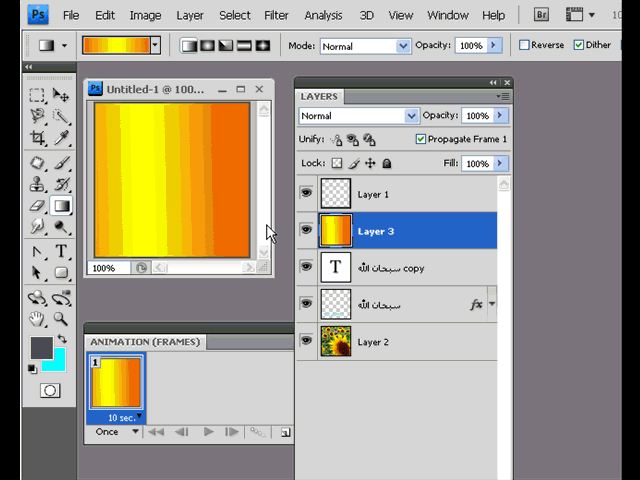Screen dimensions: 640x480
Task: Open the Layer menu
Action: (x=189, y=15)
